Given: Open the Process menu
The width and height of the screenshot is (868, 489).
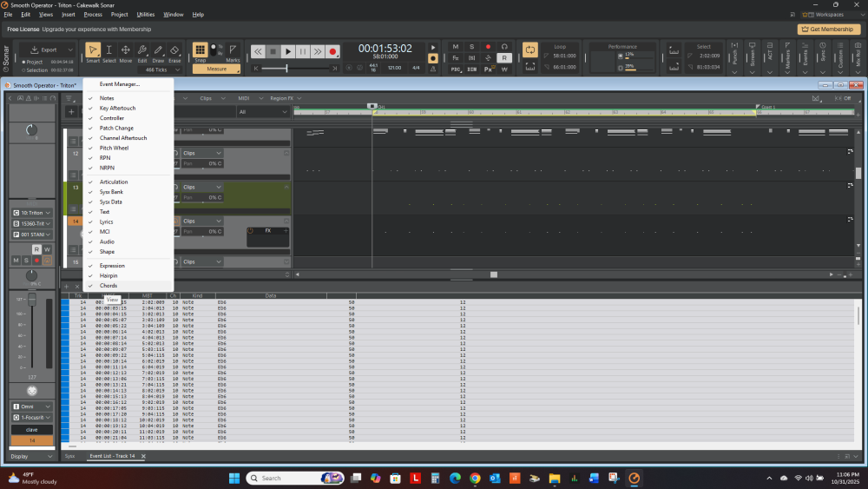Looking at the screenshot, I should point(93,15).
